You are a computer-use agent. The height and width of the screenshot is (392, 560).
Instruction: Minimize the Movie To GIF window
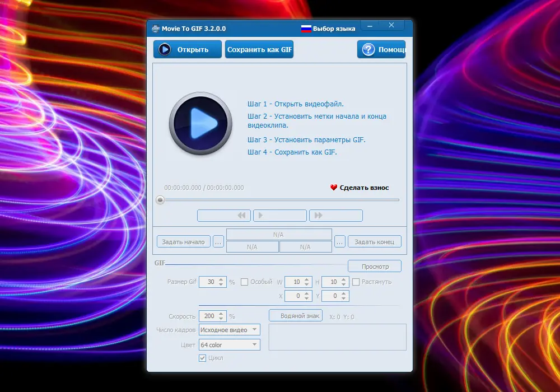coord(370,26)
